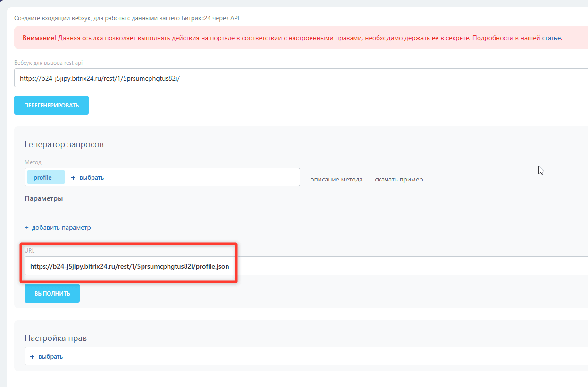Image resolution: width=588 pixels, height=387 pixels.
Task: Click + добавить параметр link
Action: (x=58, y=228)
